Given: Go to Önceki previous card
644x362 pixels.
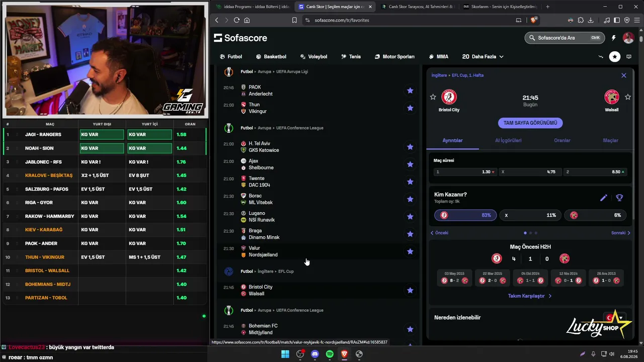Looking at the screenshot, I should (439, 233).
